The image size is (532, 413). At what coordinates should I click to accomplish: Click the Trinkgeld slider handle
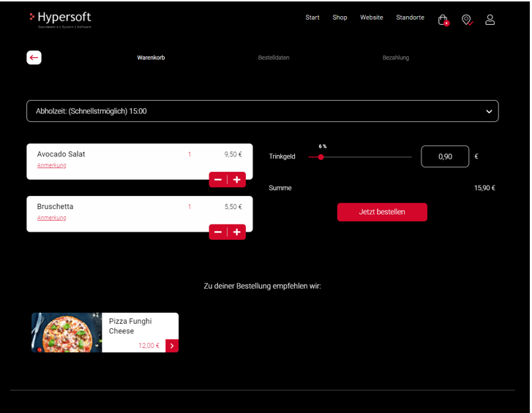tap(321, 157)
